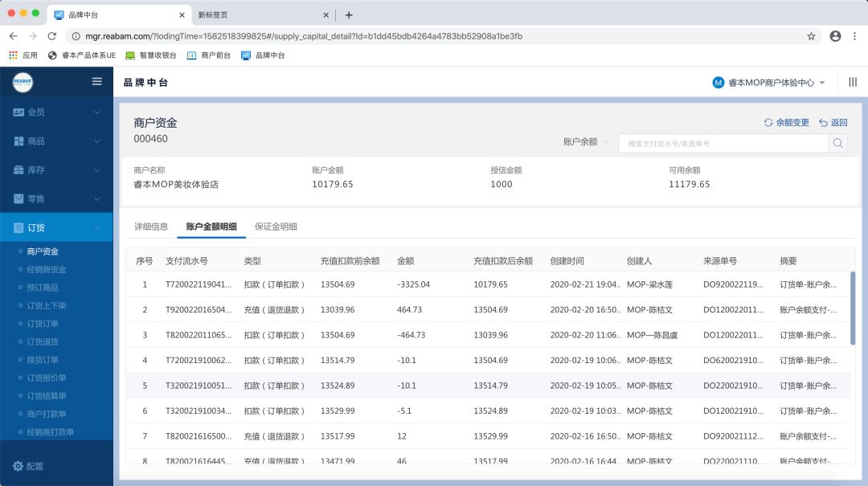Click 13524.89 pre-balance in row 5

point(338,386)
